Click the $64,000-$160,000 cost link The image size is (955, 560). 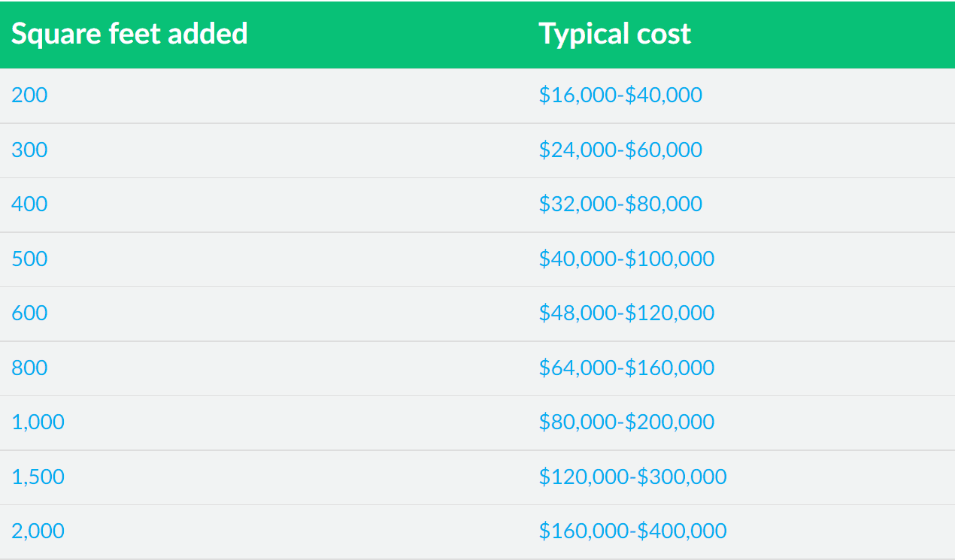click(x=626, y=368)
